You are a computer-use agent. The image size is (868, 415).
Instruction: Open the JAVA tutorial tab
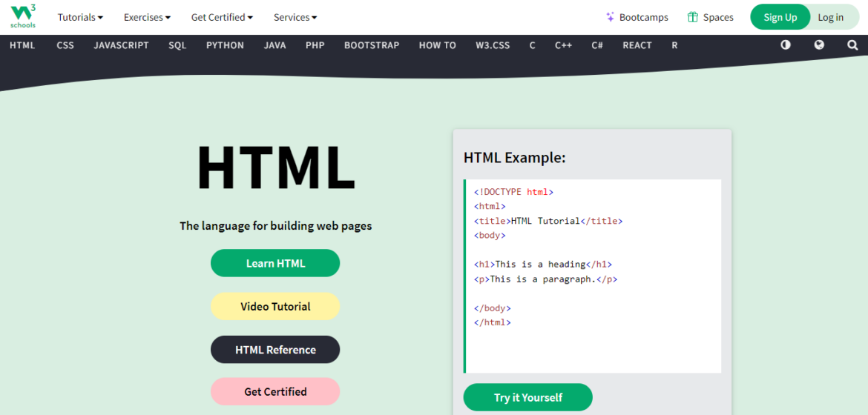pos(275,45)
